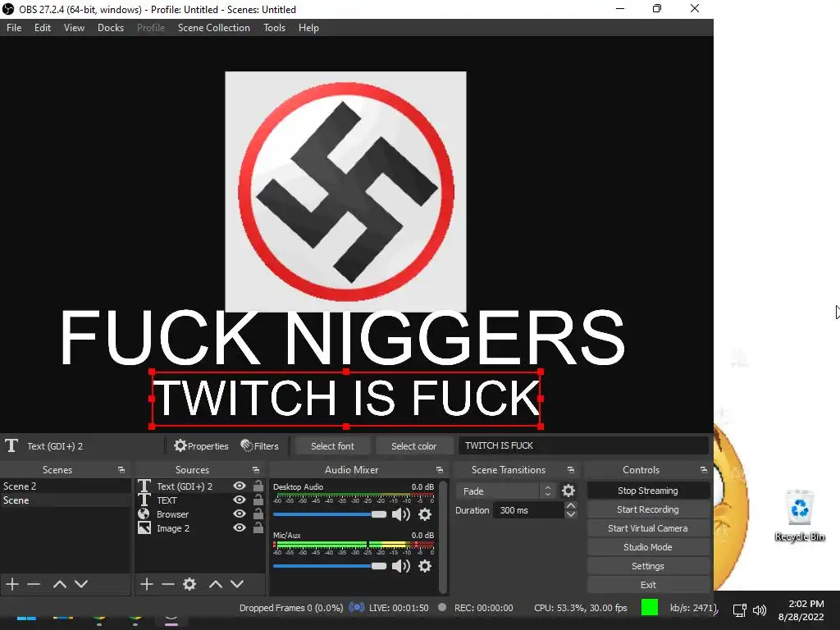The width and height of the screenshot is (840, 630).
Task: Click the 300 ms duration field
Action: tap(529, 510)
